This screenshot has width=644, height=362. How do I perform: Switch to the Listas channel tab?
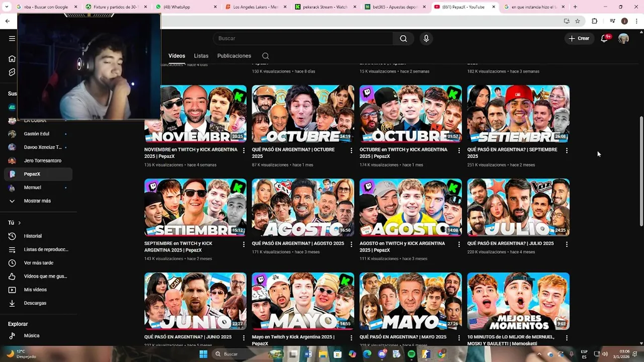[x=201, y=56]
